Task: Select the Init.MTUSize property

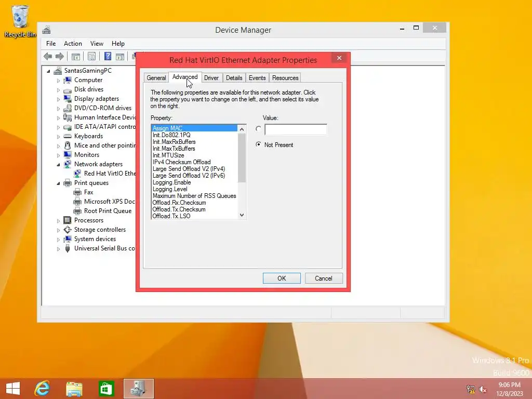Action: [194, 155]
